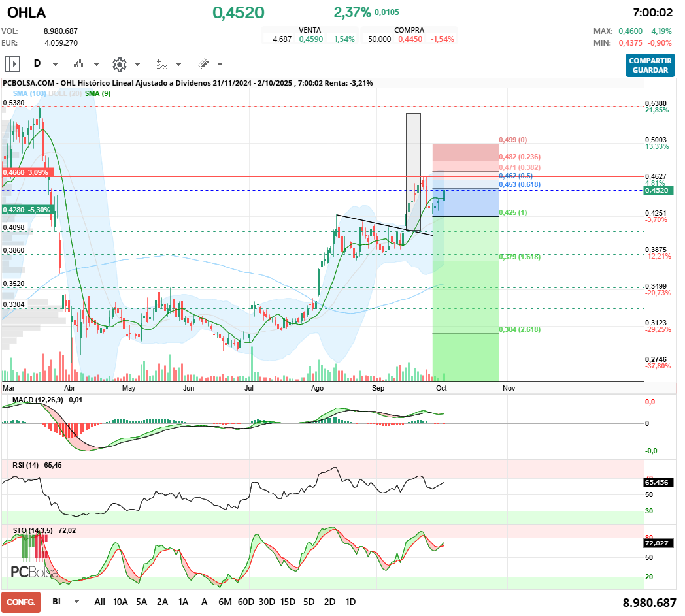
Task: Select the 30D time range
Action: [267, 602]
